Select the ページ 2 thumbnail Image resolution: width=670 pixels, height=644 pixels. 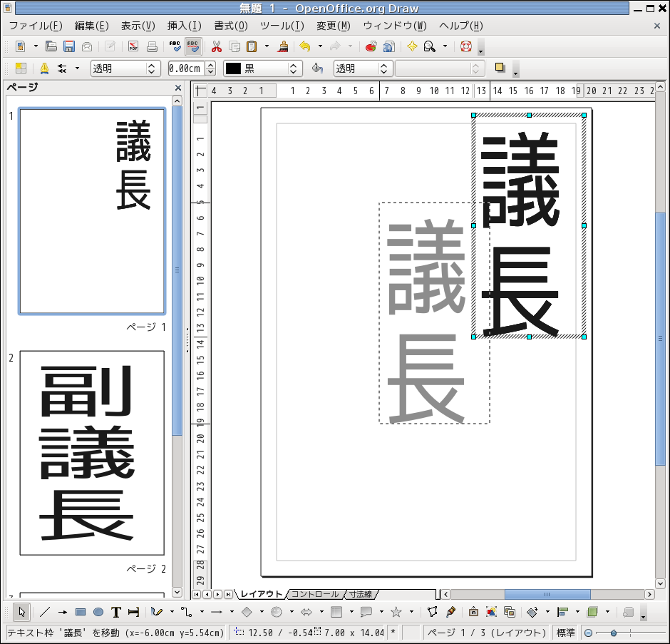[92, 453]
